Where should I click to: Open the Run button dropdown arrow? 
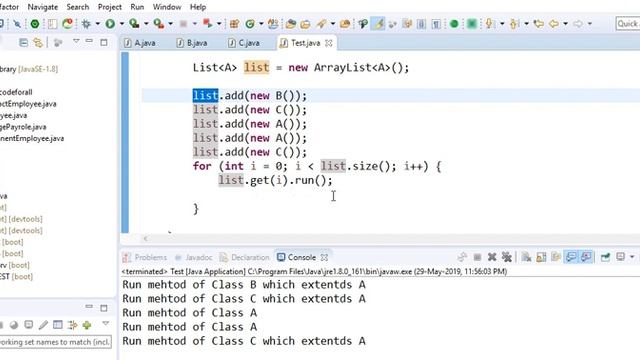[122, 24]
